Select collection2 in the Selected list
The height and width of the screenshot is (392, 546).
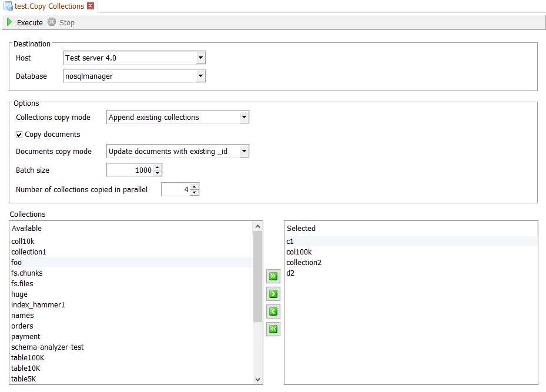tap(304, 263)
